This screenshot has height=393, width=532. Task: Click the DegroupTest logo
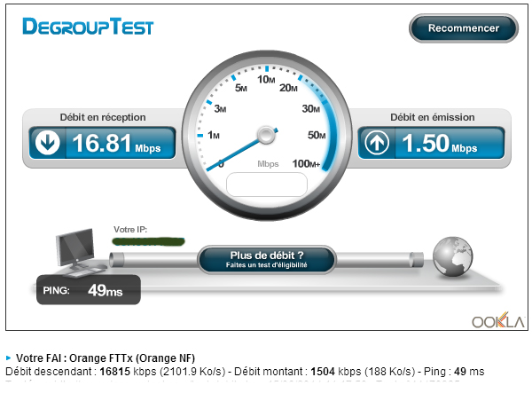click(88, 27)
